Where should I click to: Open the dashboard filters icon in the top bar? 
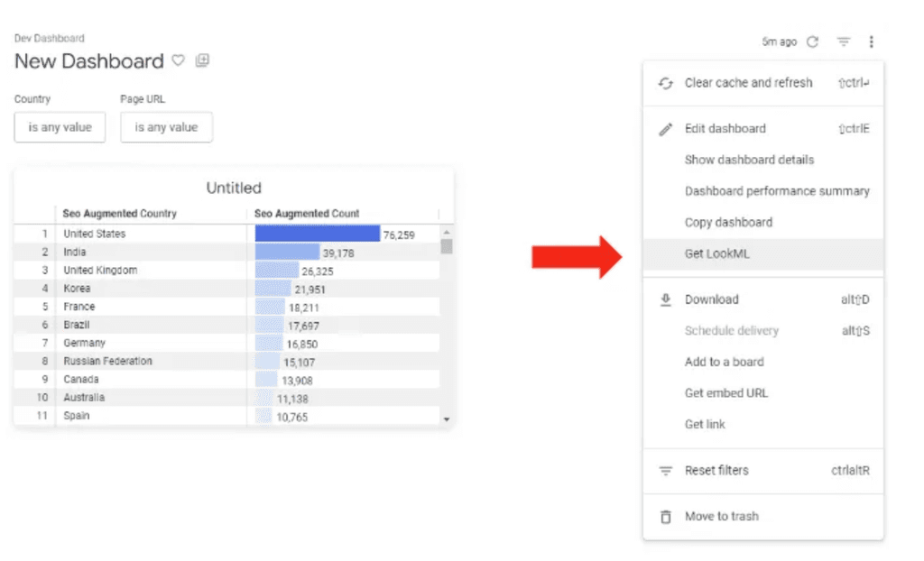pos(845,41)
